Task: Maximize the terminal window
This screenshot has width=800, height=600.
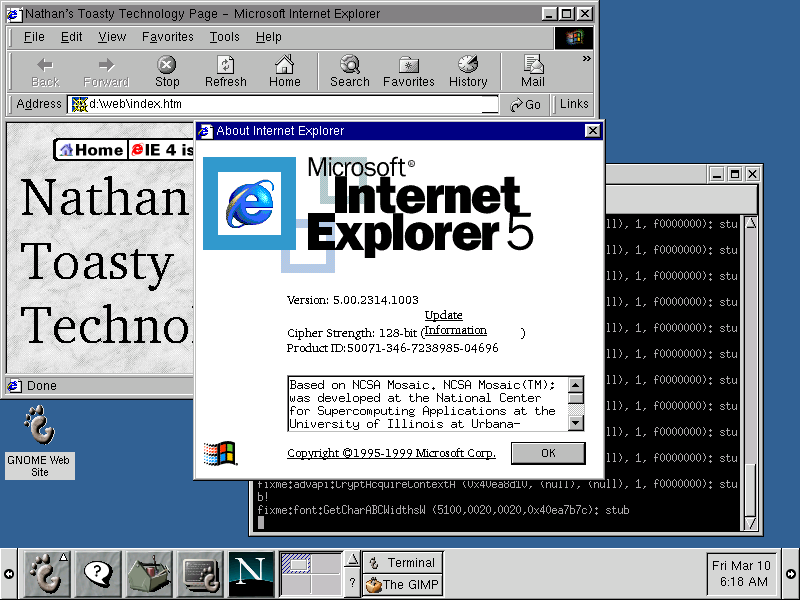Action: [x=735, y=174]
